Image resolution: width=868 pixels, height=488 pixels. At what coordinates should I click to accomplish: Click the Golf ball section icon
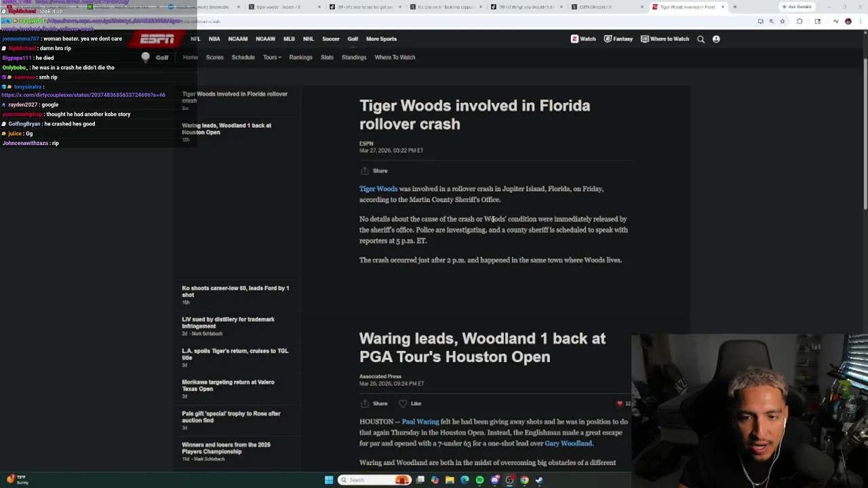[145, 57]
